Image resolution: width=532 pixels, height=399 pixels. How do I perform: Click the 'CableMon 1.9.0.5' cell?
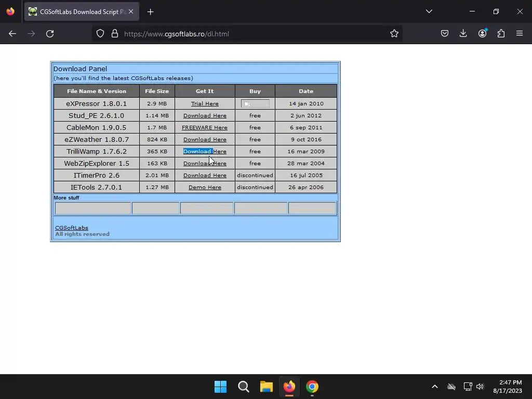point(96,128)
